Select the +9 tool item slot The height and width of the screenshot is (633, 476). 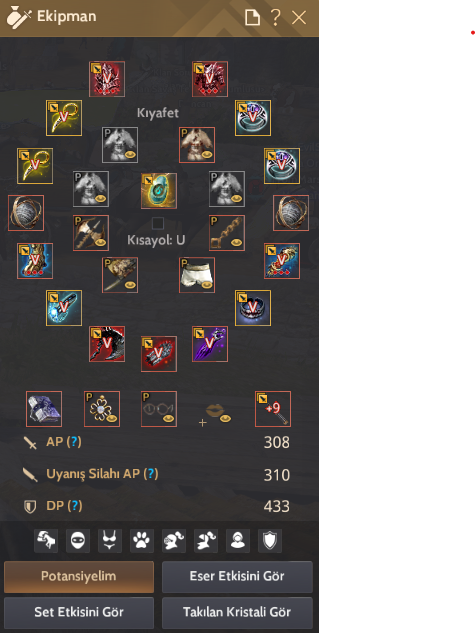click(x=273, y=409)
